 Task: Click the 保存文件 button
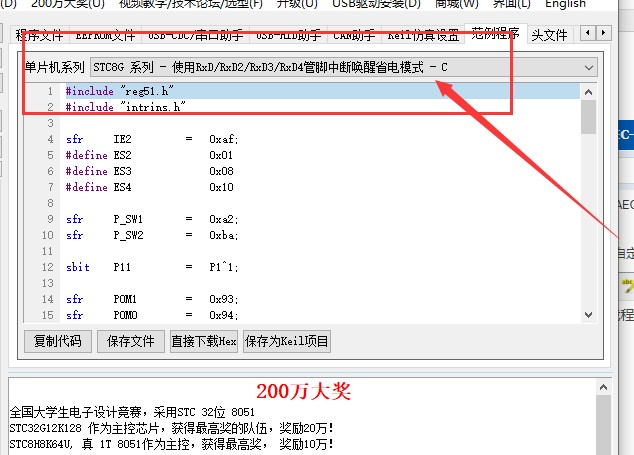tap(131, 341)
